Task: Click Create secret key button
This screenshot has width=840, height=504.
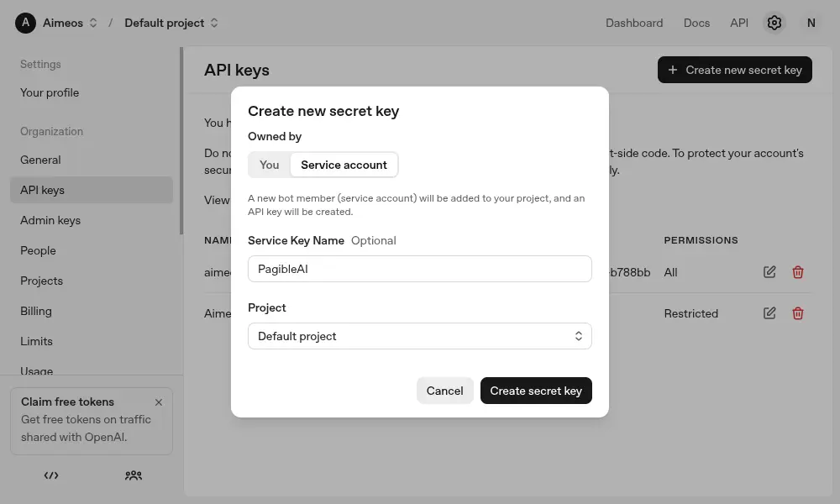Action: (x=536, y=391)
